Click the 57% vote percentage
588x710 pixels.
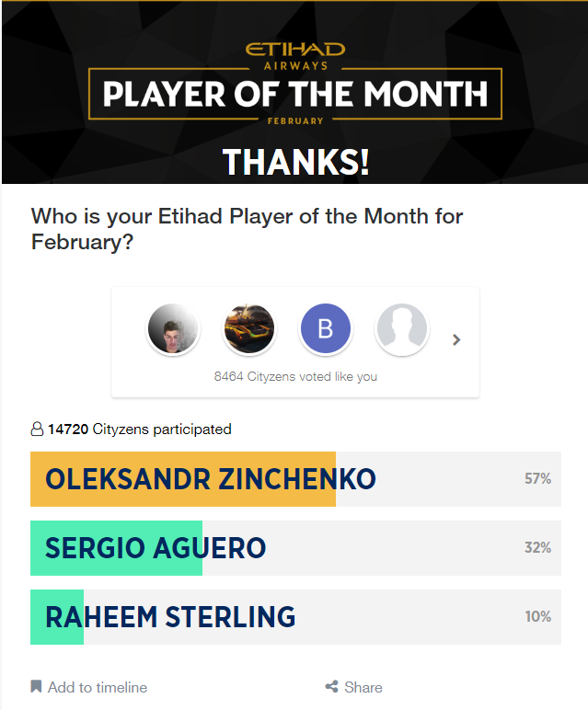537,478
